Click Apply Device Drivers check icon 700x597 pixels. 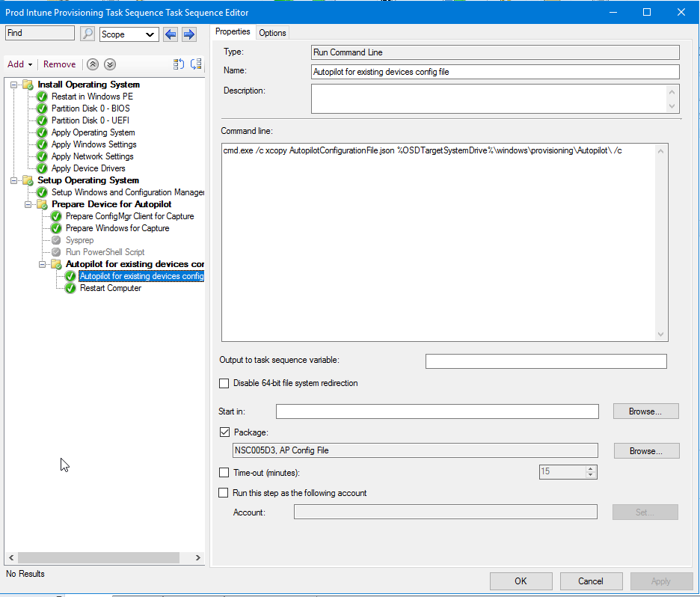(42, 168)
